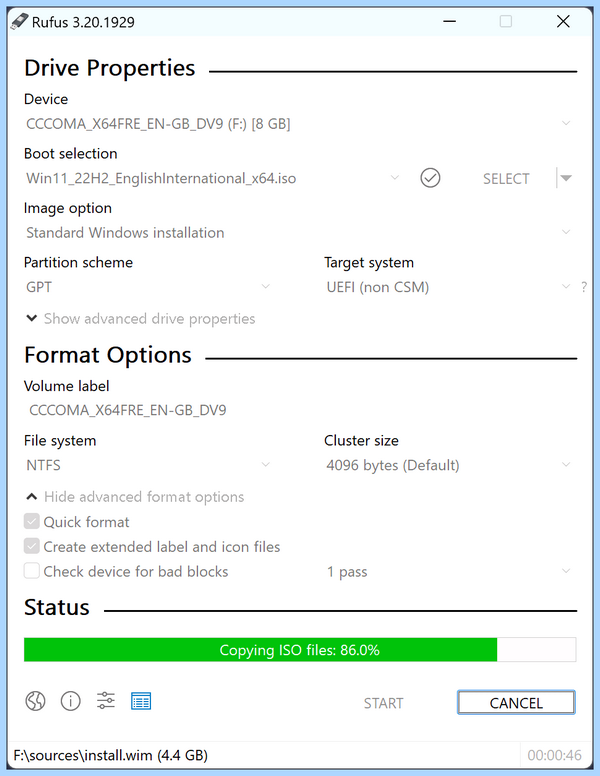Screen dimensions: 600x776
Task: Close the Rufus window
Action: click(x=563, y=22)
